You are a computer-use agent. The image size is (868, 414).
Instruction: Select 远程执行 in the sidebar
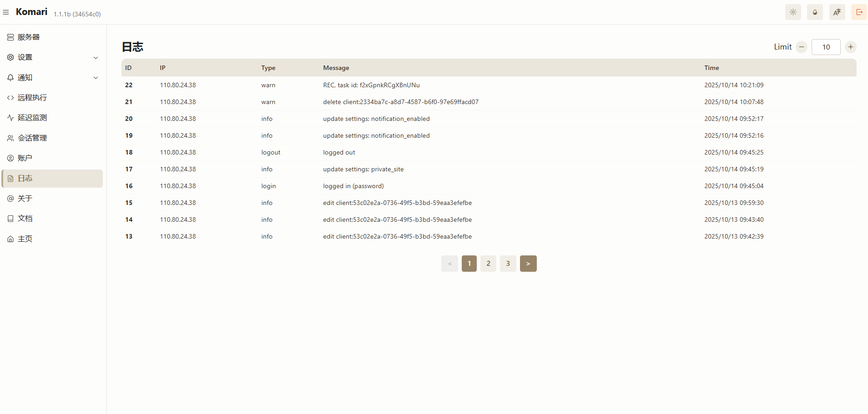tap(32, 97)
